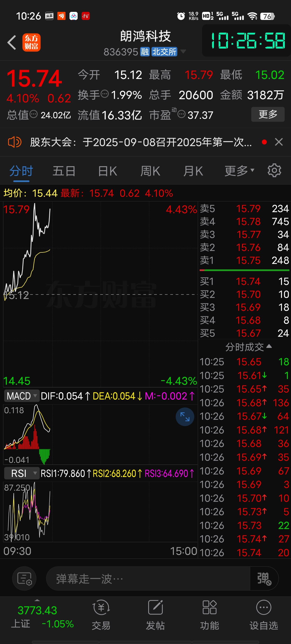
Task: Toggle the 弹 barrage switch icon
Action: [264, 579]
